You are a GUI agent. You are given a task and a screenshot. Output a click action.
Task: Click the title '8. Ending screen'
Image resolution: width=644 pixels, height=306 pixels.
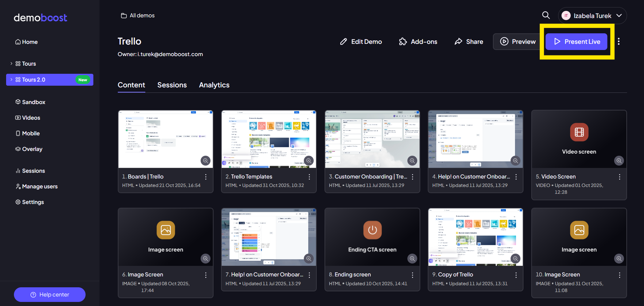click(x=350, y=274)
